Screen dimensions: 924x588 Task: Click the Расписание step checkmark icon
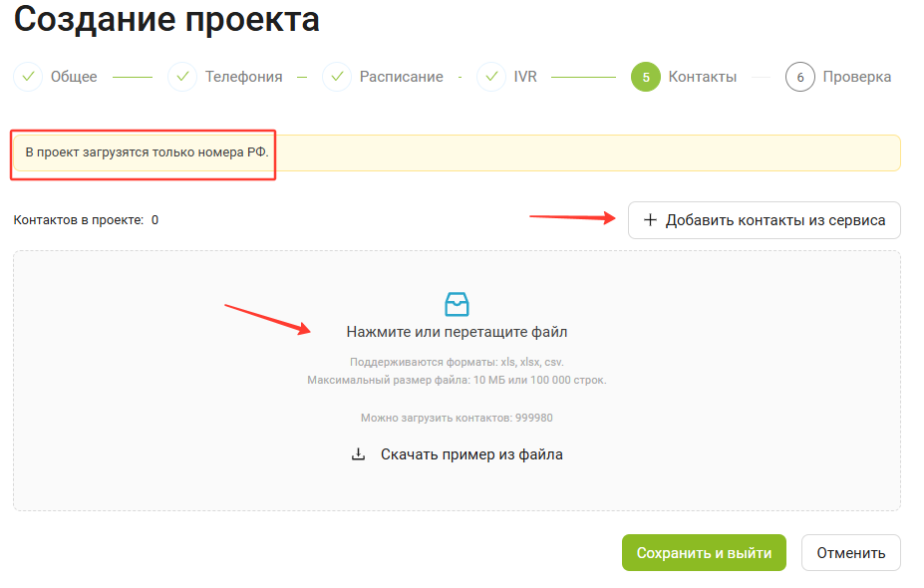coord(337,77)
